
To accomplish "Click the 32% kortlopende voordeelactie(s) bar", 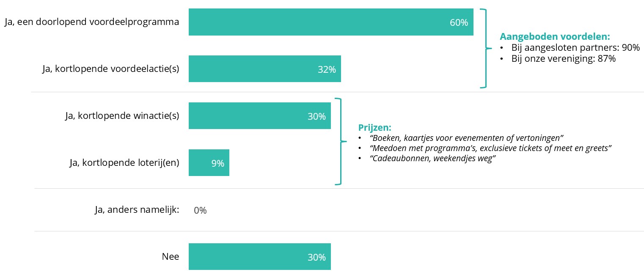I will (x=264, y=69).
